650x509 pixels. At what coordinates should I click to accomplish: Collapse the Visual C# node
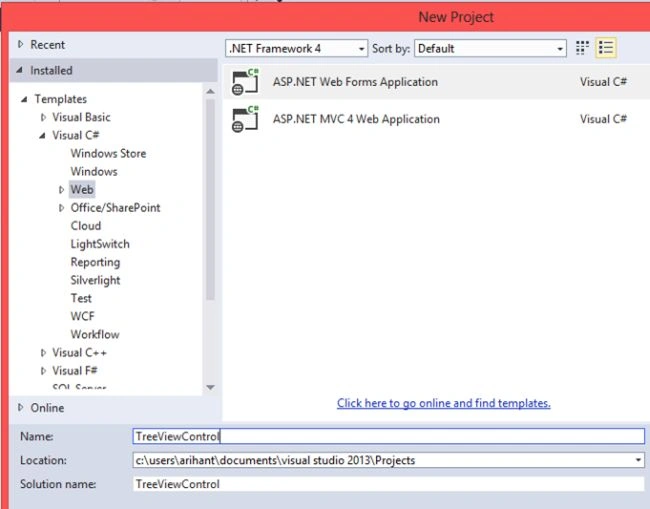coord(42,136)
